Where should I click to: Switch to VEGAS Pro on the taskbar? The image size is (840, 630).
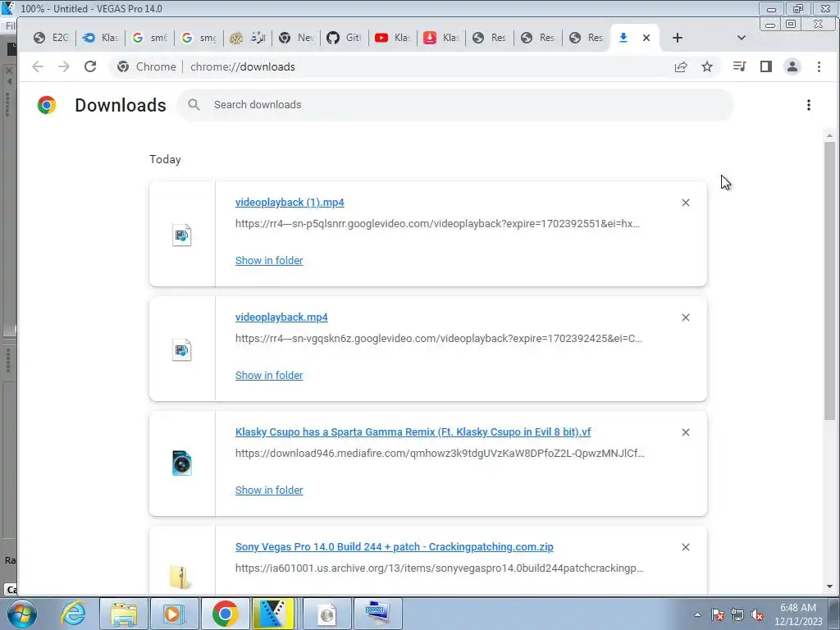[x=273, y=614]
